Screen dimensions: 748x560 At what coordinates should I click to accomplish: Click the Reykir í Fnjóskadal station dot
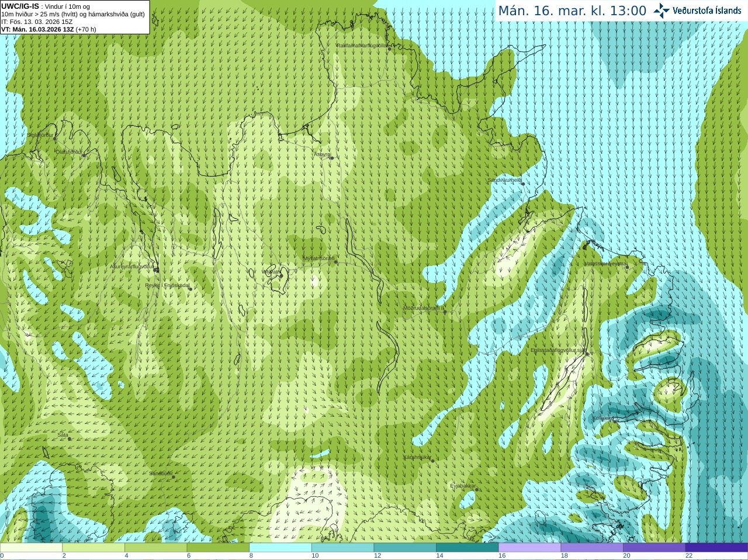(190, 289)
